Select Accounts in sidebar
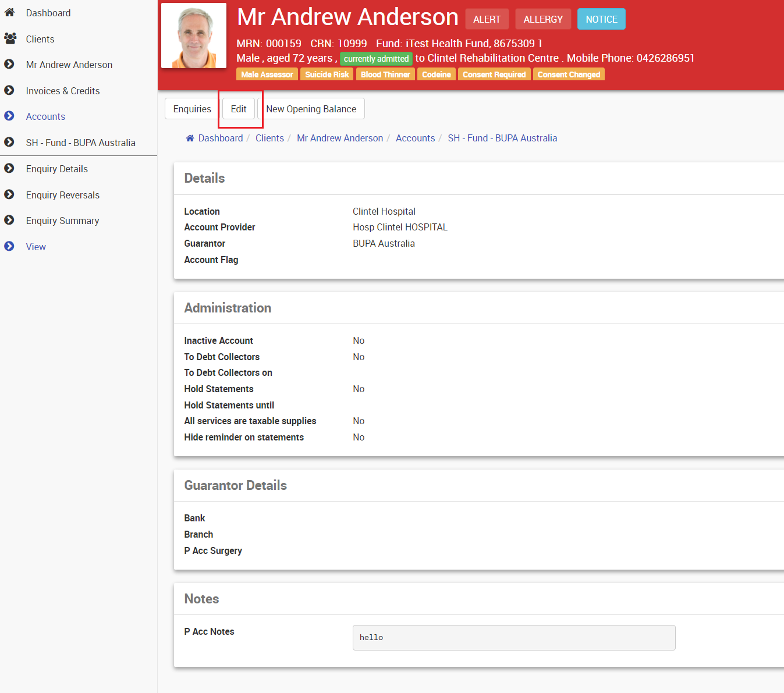This screenshot has height=693, width=784. [x=45, y=116]
